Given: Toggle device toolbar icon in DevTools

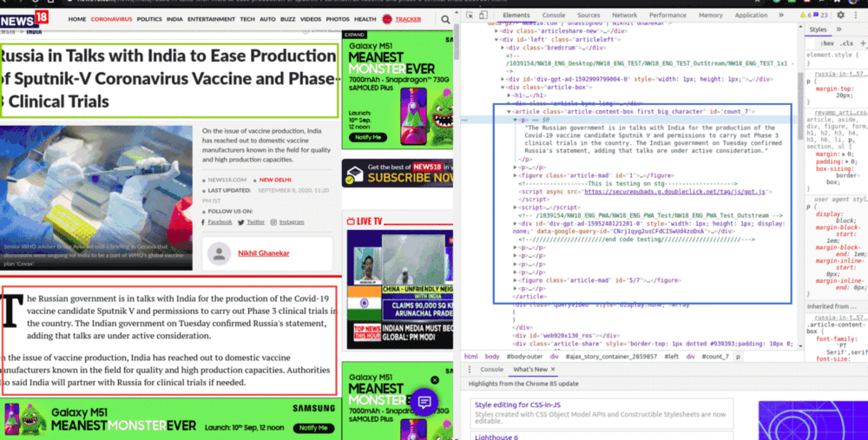Looking at the screenshot, I should [483, 16].
